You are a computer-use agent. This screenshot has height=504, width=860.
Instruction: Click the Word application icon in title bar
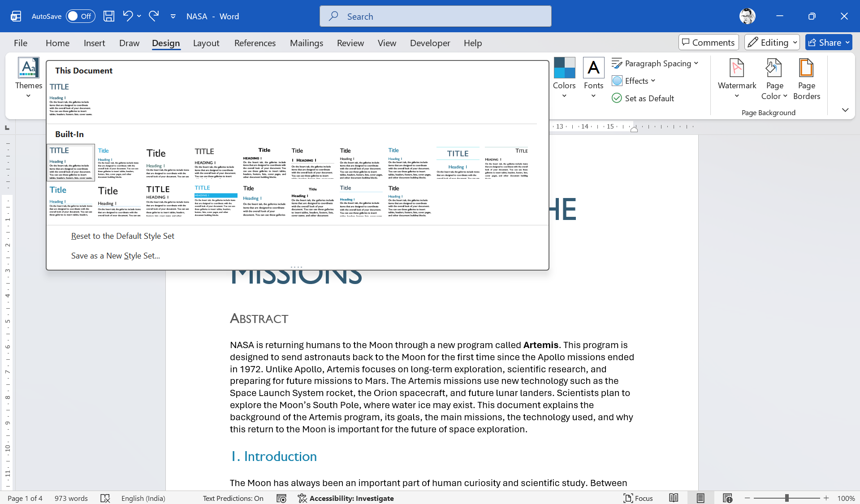(16, 17)
